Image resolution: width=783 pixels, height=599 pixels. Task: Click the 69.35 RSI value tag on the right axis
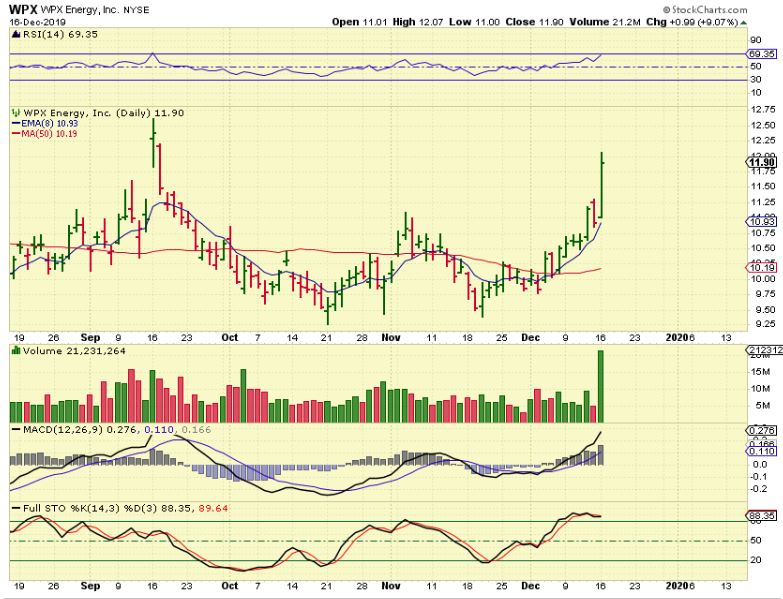click(x=761, y=54)
